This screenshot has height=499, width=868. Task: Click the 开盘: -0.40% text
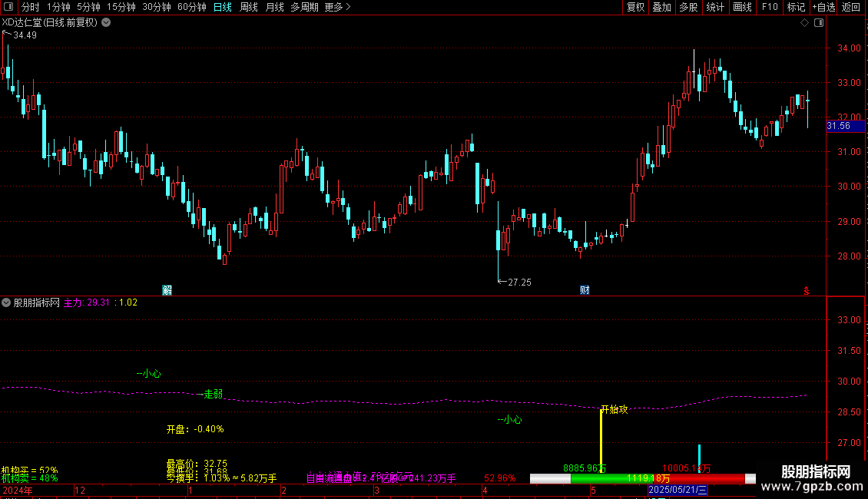195,429
